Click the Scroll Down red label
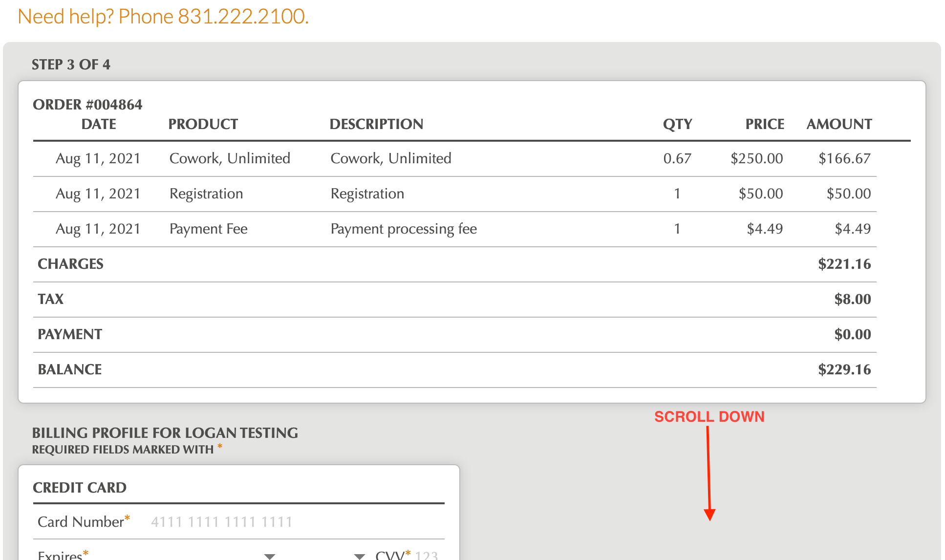 (x=709, y=417)
